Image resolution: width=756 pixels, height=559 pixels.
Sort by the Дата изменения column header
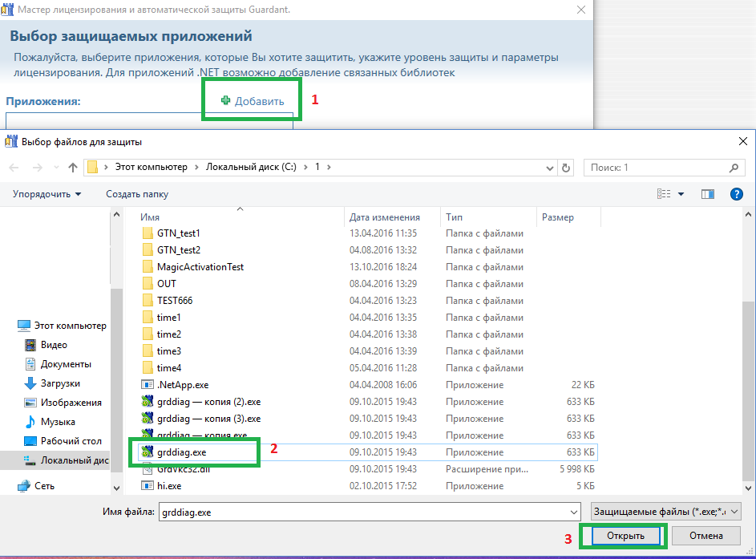click(385, 217)
